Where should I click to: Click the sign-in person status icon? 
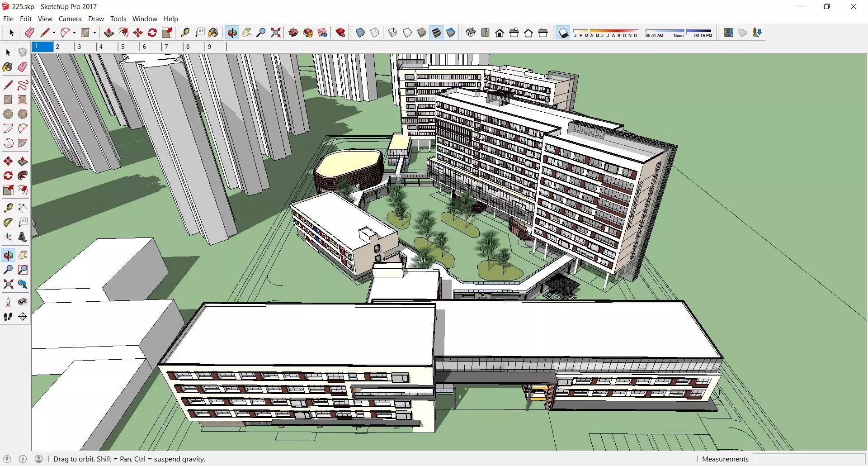[x=39, y=459]
